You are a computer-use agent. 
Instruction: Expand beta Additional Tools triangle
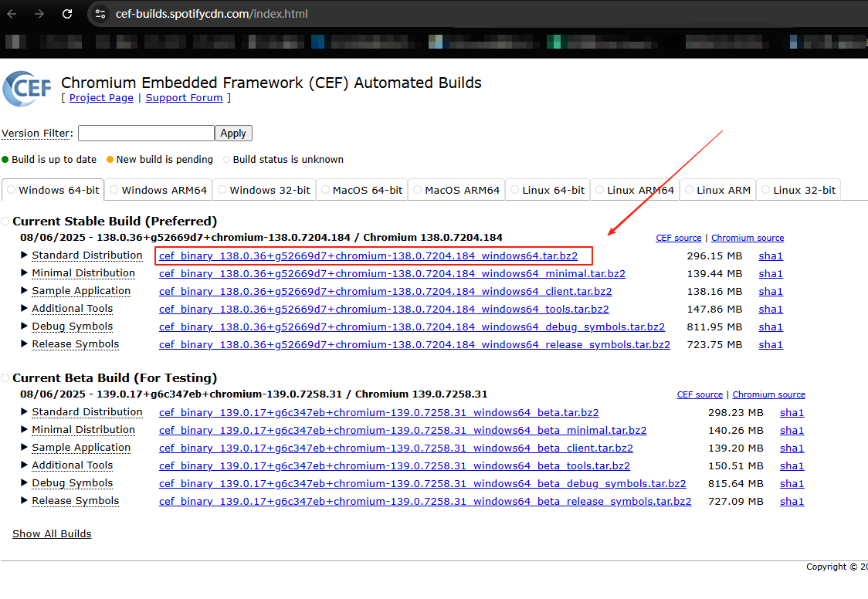(x=24, y=465)
